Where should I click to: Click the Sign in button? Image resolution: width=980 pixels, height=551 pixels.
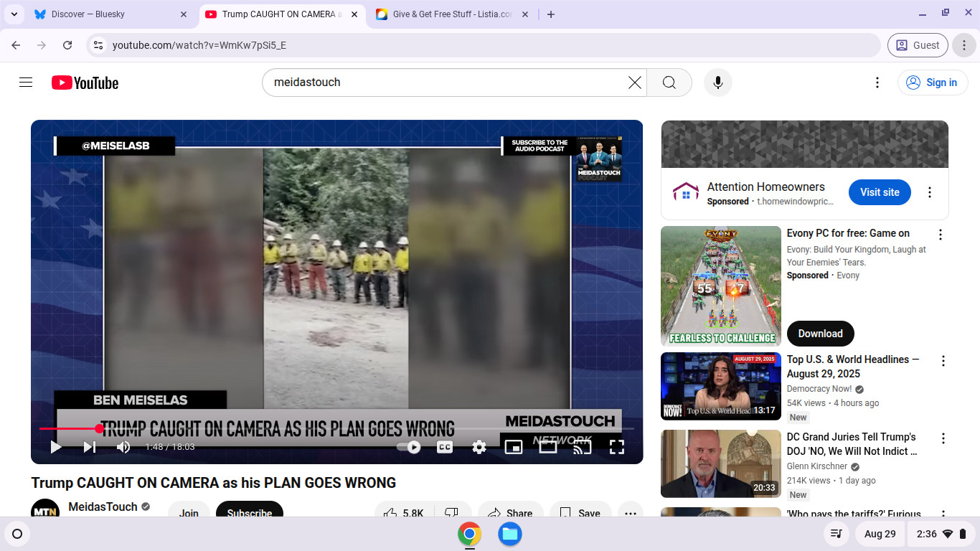(933, 83)
